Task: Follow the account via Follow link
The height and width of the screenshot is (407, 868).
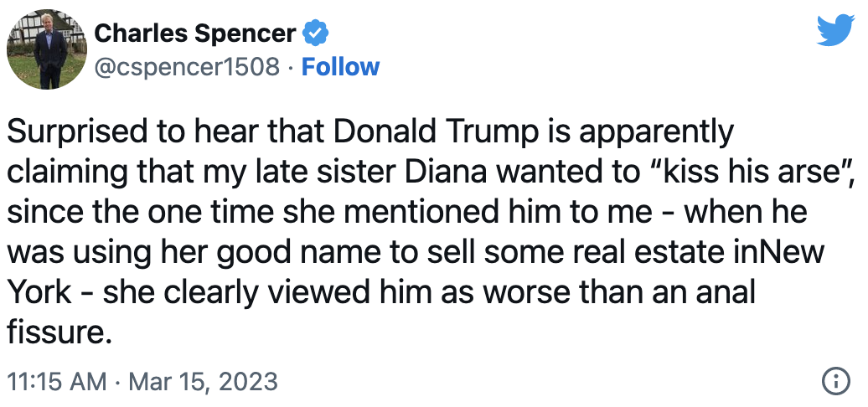Action: (340, 66)
